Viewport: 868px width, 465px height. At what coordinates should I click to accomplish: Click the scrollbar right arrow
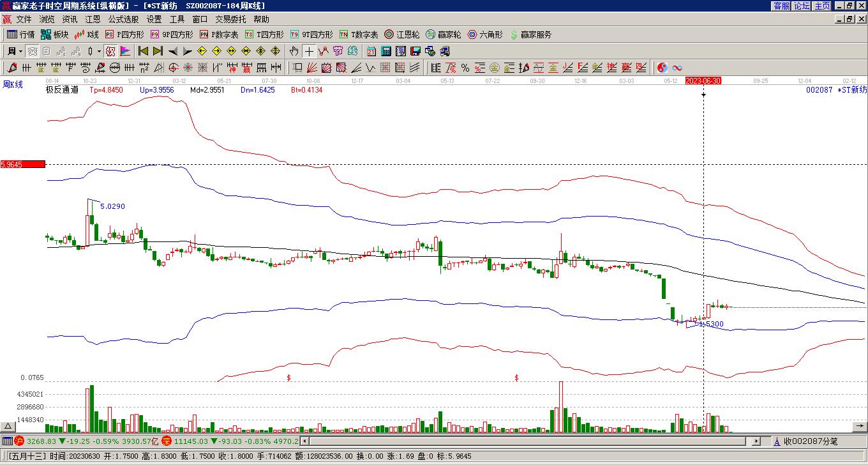[757, 441]
